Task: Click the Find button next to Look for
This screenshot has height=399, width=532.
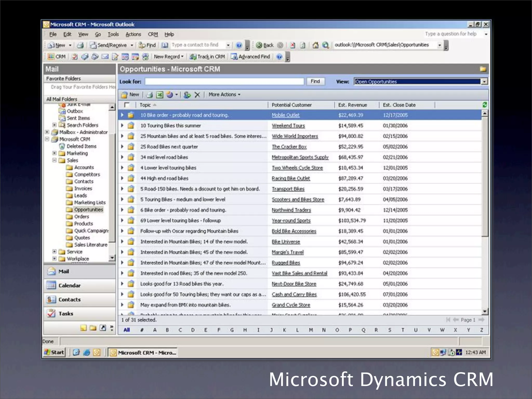Action: tap(315, 81)
